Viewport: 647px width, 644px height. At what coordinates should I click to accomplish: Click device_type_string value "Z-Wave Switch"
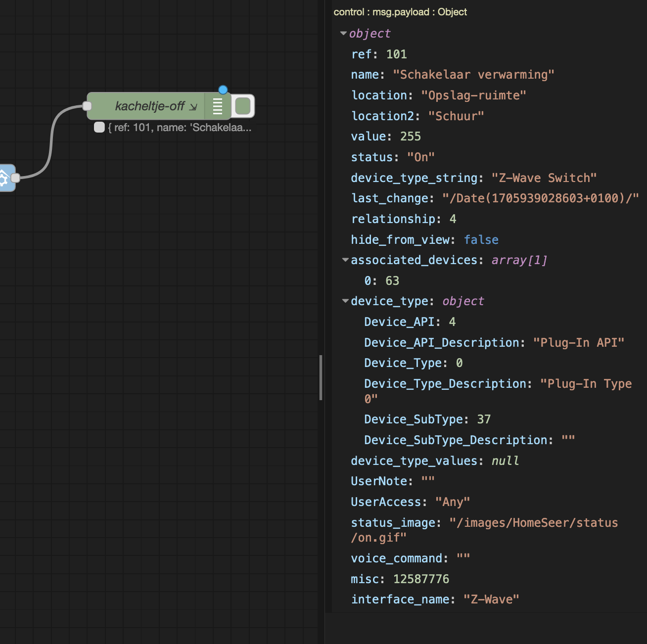(544, 178)
